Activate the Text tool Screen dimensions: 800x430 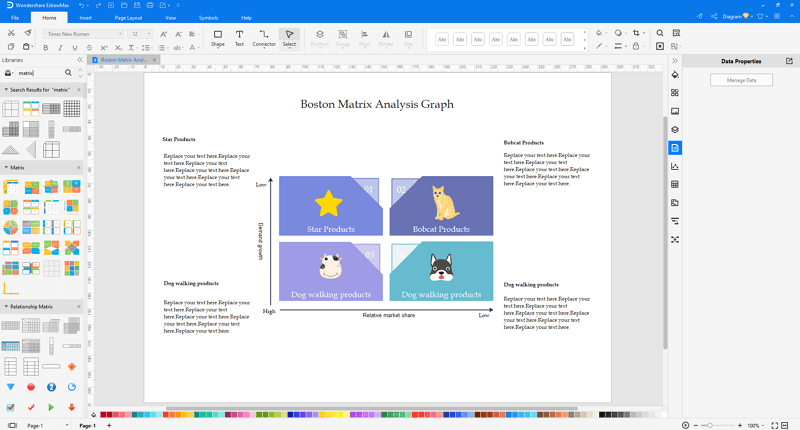pos(239,38)
